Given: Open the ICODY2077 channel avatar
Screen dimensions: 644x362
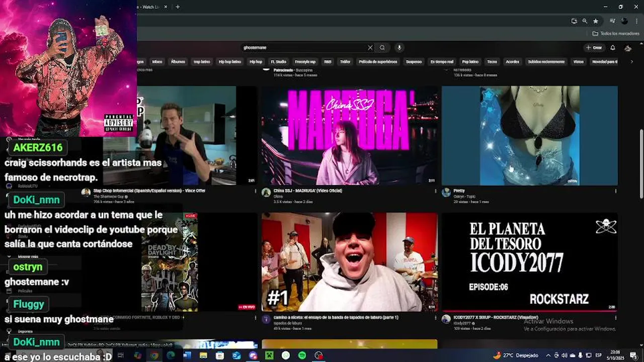Looking at the screenshot, I should coord(446,319).
